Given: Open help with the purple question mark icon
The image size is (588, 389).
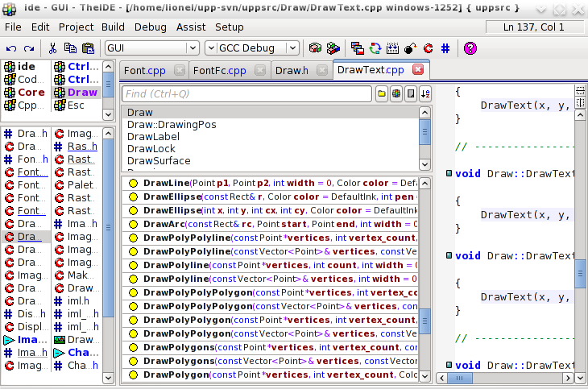Looking at the screenshot, I should 470,48.
